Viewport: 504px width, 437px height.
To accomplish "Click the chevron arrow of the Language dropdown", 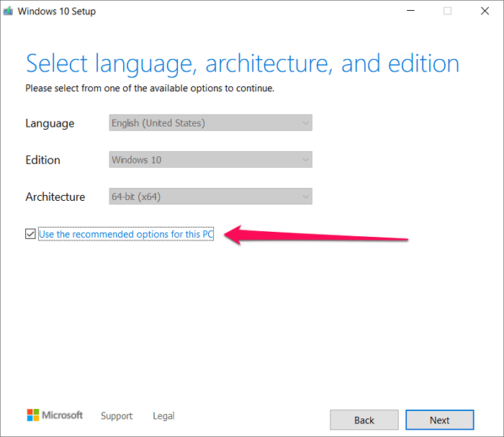I will pos(305,123).
